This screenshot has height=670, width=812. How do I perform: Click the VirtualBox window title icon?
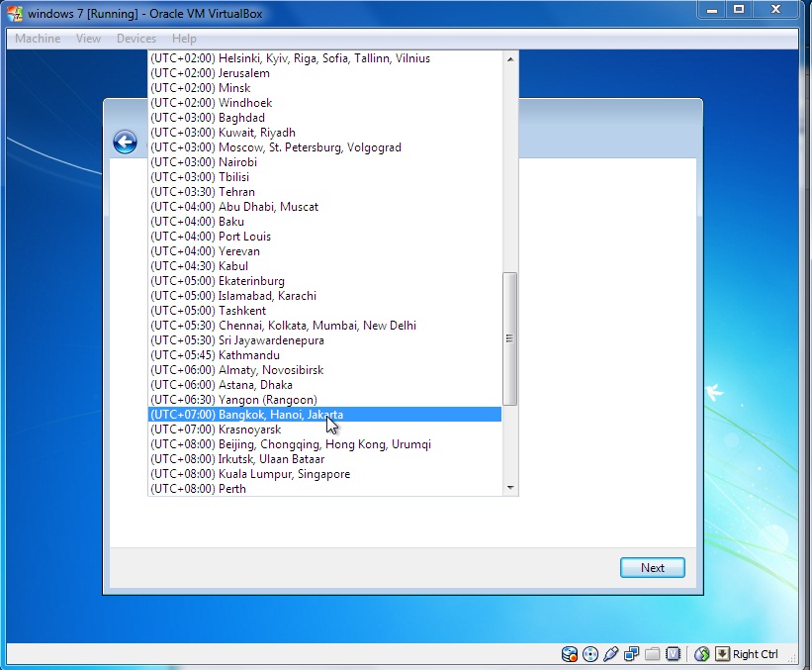[15, 14]
